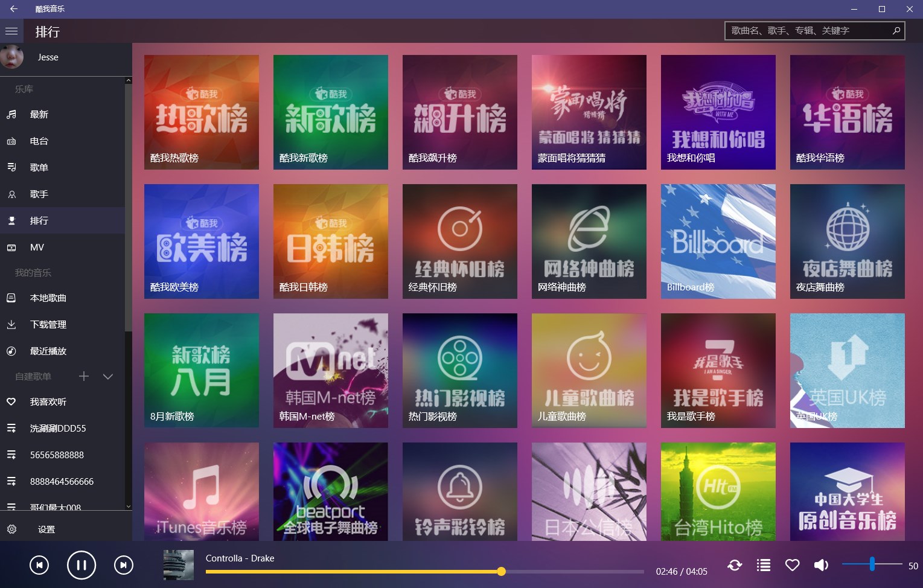Mute the volume speaker icon

tap(821, 565)
